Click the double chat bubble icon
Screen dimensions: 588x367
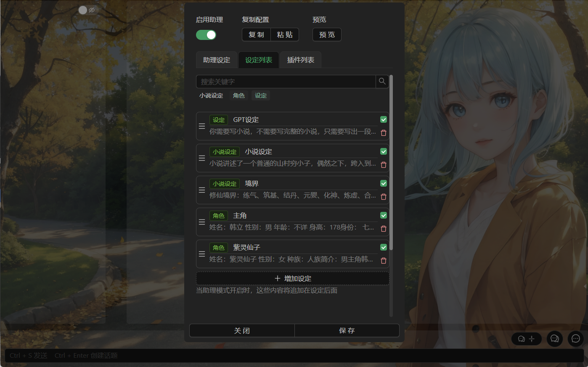click(555, 338)
